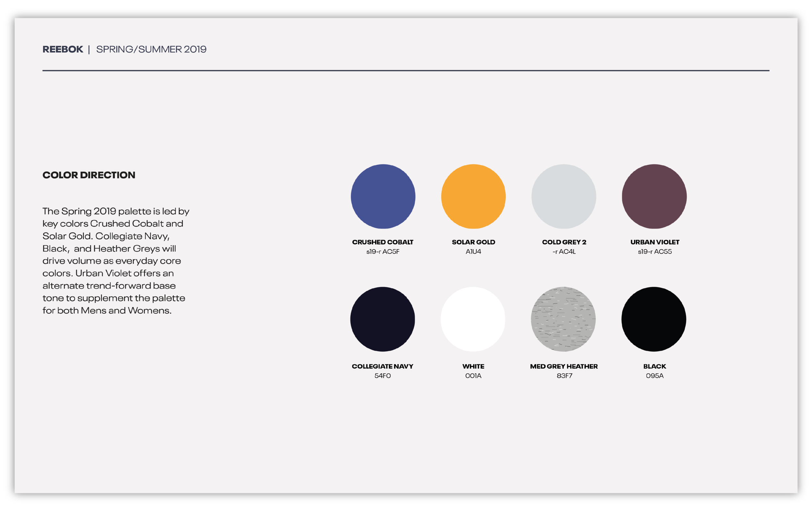Select the code 001A
The height and width of the screenshot is (511, 812).
coord(473,376)
